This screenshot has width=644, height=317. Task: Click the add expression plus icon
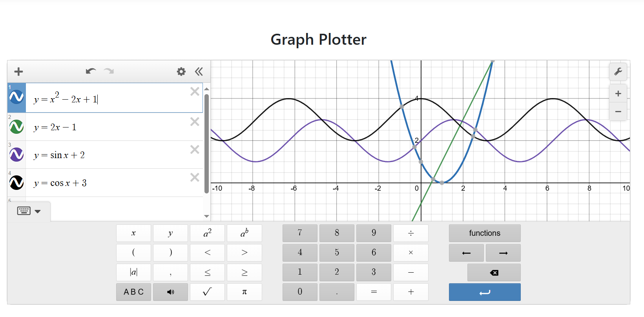point(18,71)
